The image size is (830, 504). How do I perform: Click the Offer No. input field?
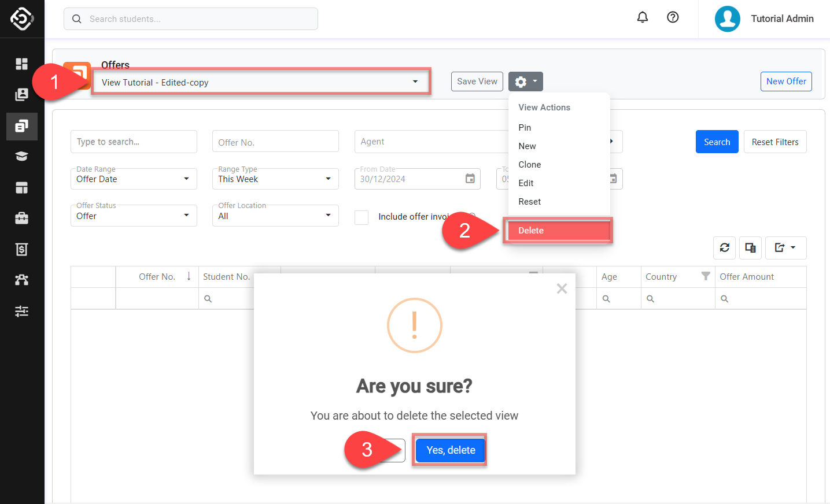point(275,142)
